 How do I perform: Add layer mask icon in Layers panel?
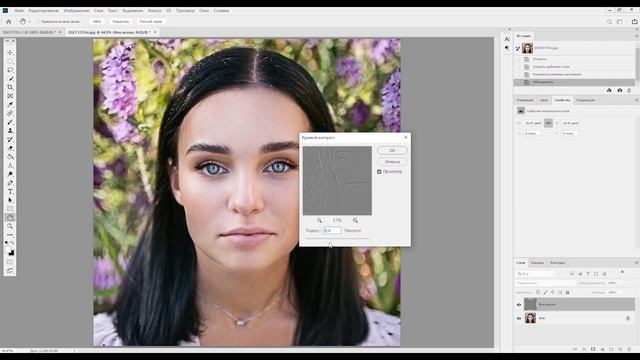point(593,349)
